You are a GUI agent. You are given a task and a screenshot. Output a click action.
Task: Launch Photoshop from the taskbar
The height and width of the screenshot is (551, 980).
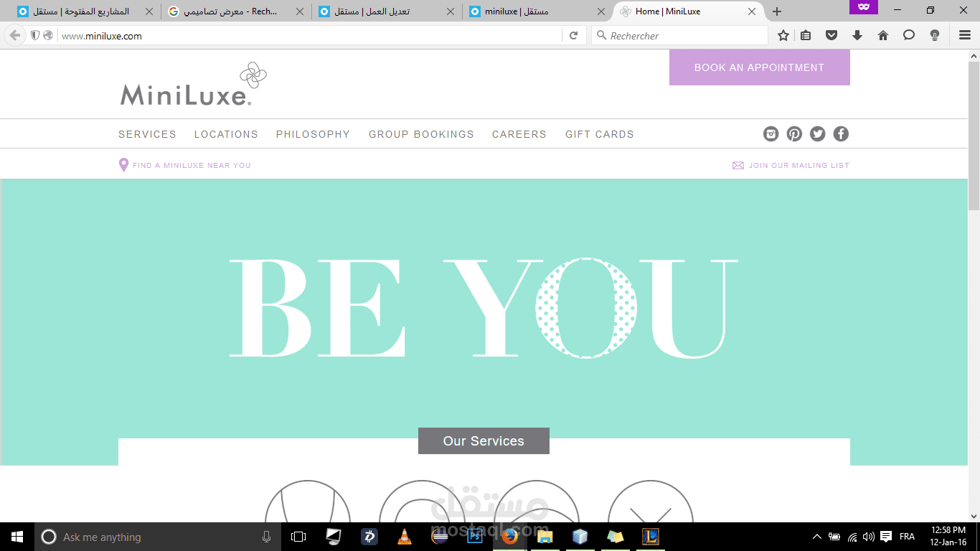tap(474, 536)
